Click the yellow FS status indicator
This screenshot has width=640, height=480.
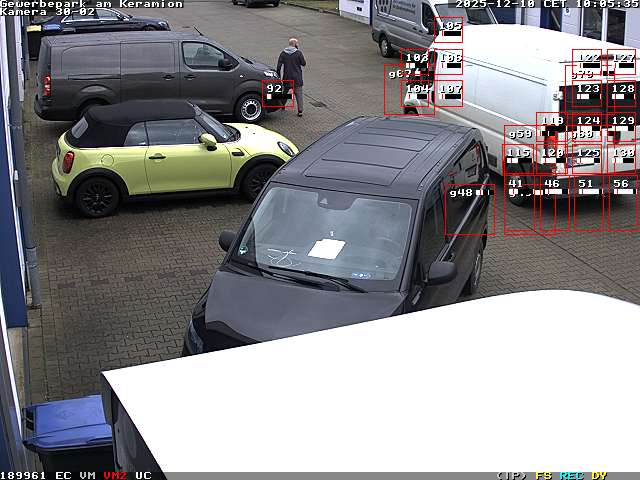[543, 475]
